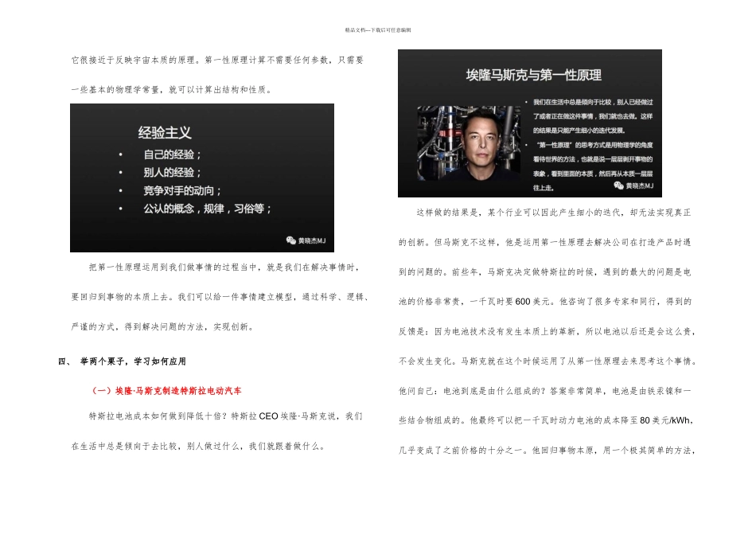Click the line starting 几乎变成了之前价格的十分之一

(548, 450)
